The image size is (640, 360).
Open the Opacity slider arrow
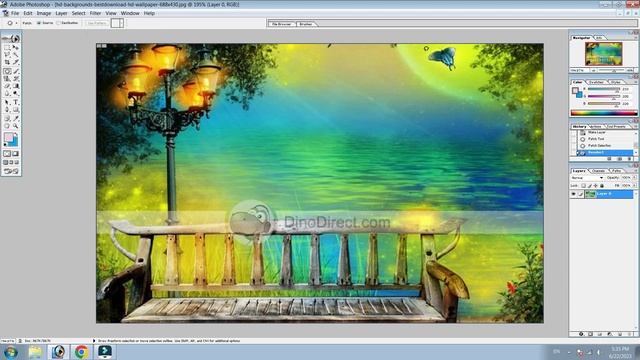635,178
